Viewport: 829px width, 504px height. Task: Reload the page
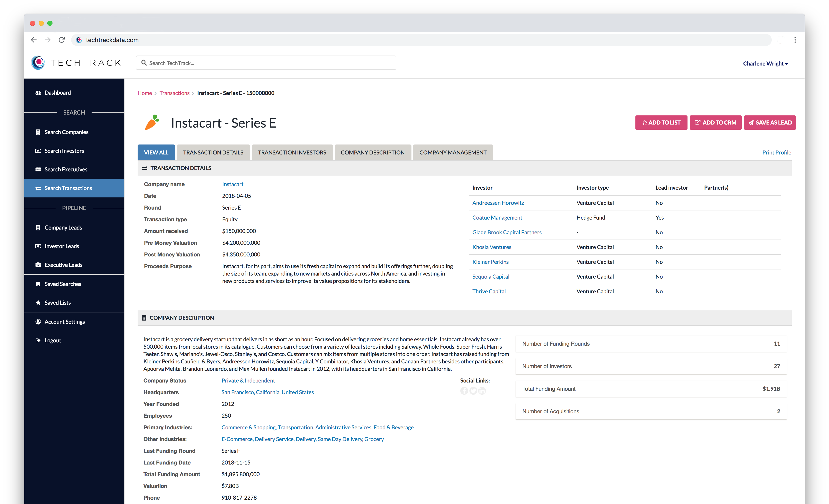(x=62, y=40)
